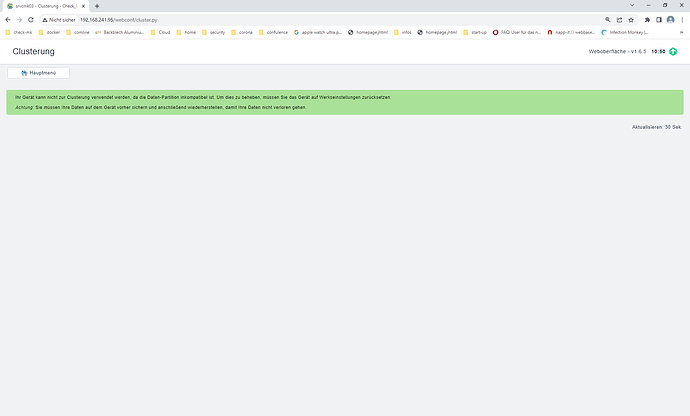690x416 pixels.
Task: Show more bookmarks overflow chevron
Action: coord(682,32)
